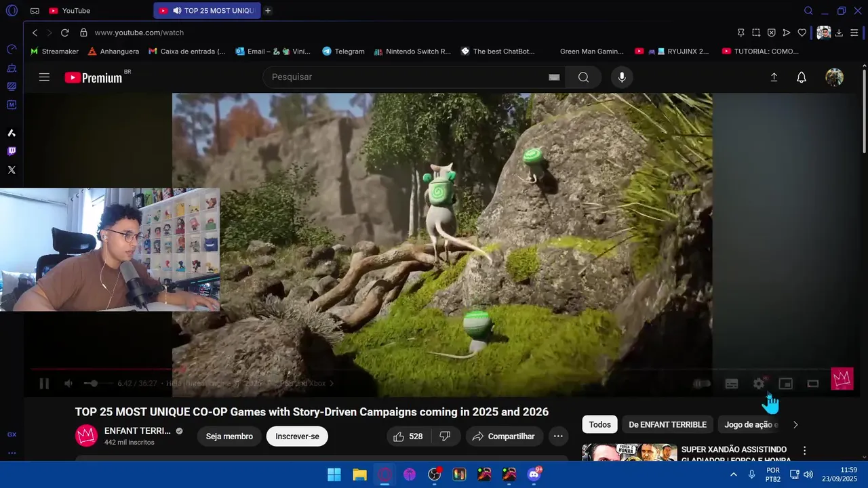Reload the current YouTube page
This screenshot has height=488, width=868.
(65, 33)
